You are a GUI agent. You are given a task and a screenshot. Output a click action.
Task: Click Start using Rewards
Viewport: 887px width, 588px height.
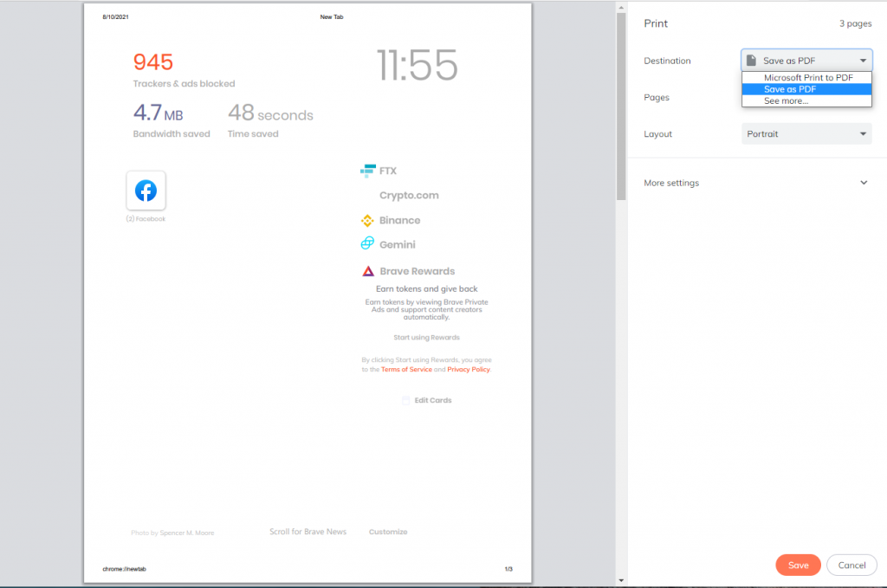(x=426, y=337)
